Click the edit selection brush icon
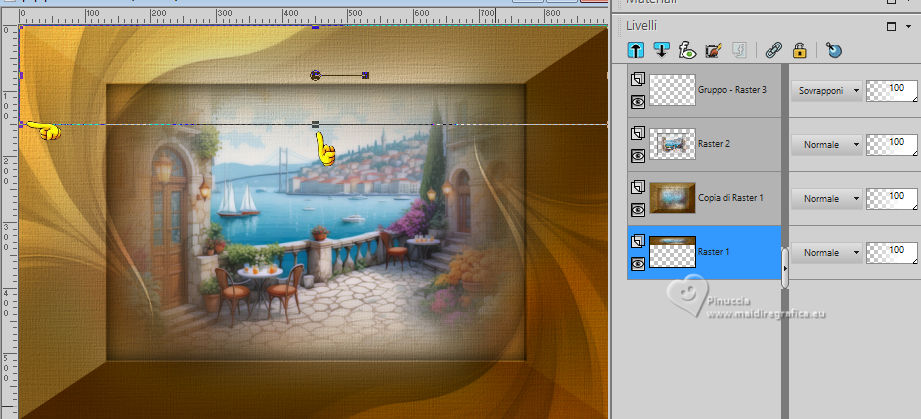 point(713,51)
